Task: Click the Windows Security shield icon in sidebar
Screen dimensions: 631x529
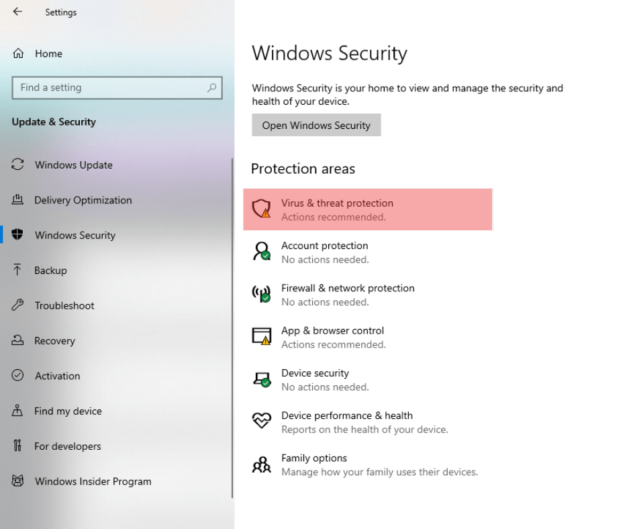Action: 17,235
